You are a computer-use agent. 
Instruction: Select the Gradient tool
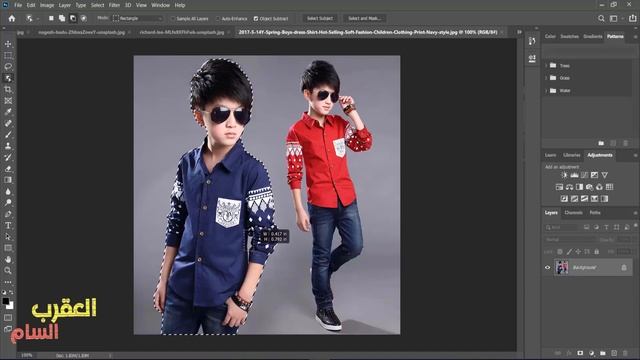(8, 180)
